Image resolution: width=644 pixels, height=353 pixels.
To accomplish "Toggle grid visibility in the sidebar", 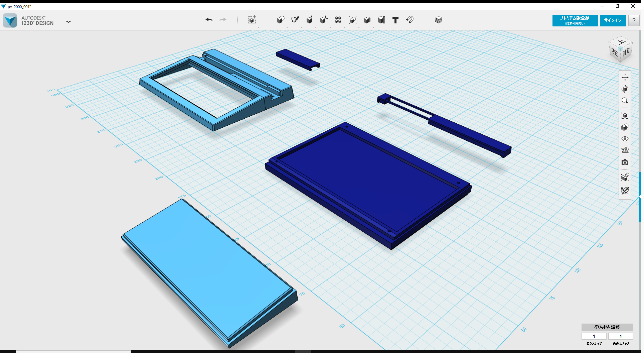I will pyautogui.click(x=625, y=150).
